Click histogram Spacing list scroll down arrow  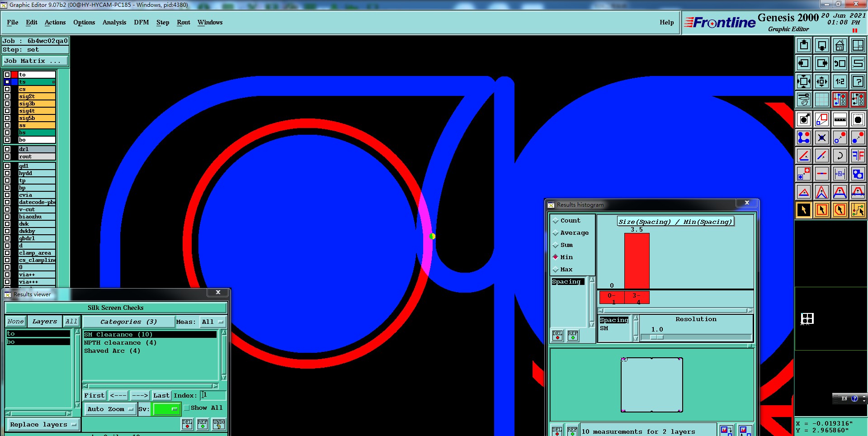(x=592, y=324)
